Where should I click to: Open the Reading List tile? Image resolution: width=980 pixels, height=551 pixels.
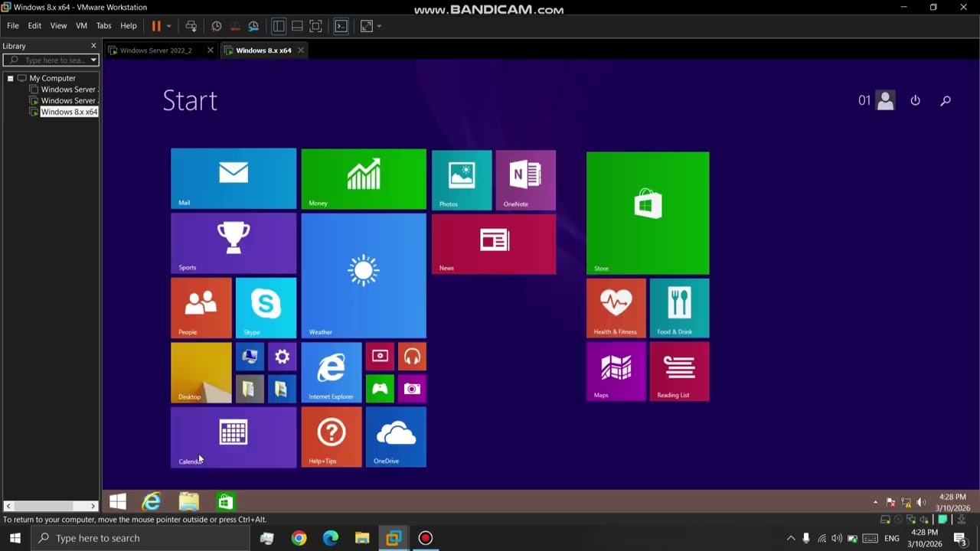click(x=679, y=371)
